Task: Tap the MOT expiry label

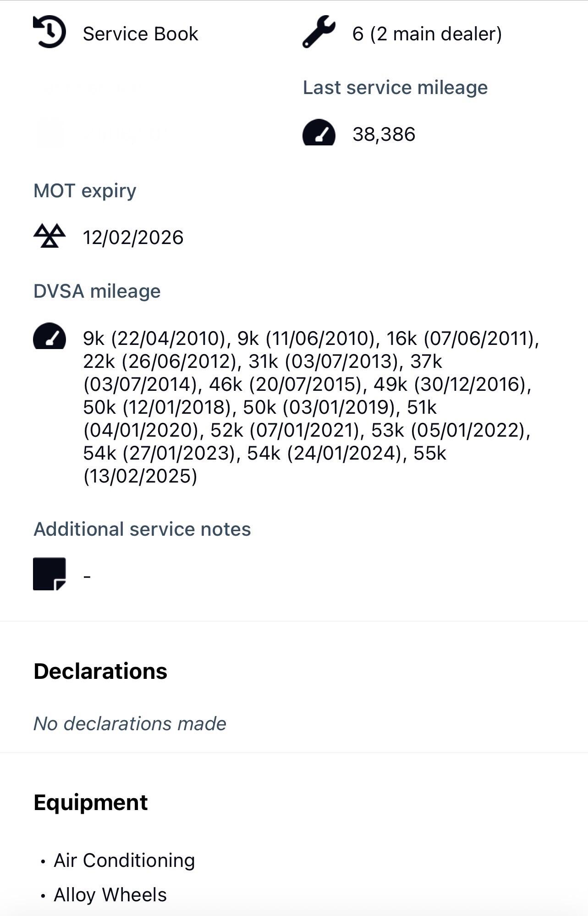Action: point(85,191)
